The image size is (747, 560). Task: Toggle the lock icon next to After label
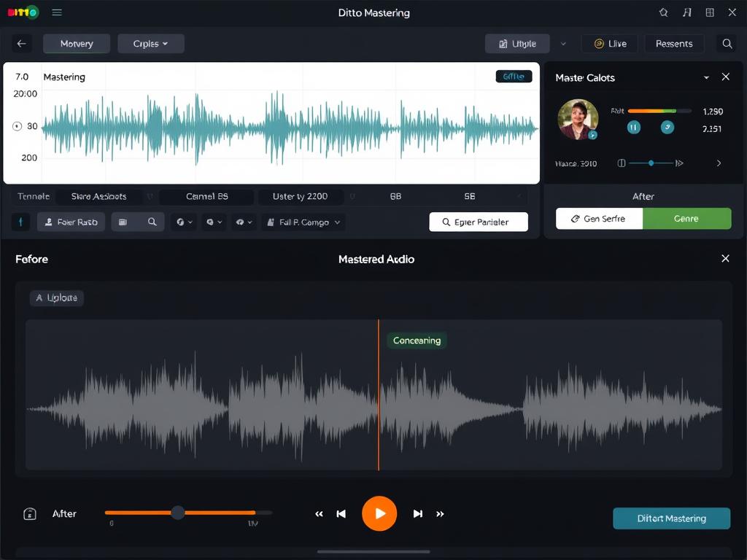[x=30, y=513]
